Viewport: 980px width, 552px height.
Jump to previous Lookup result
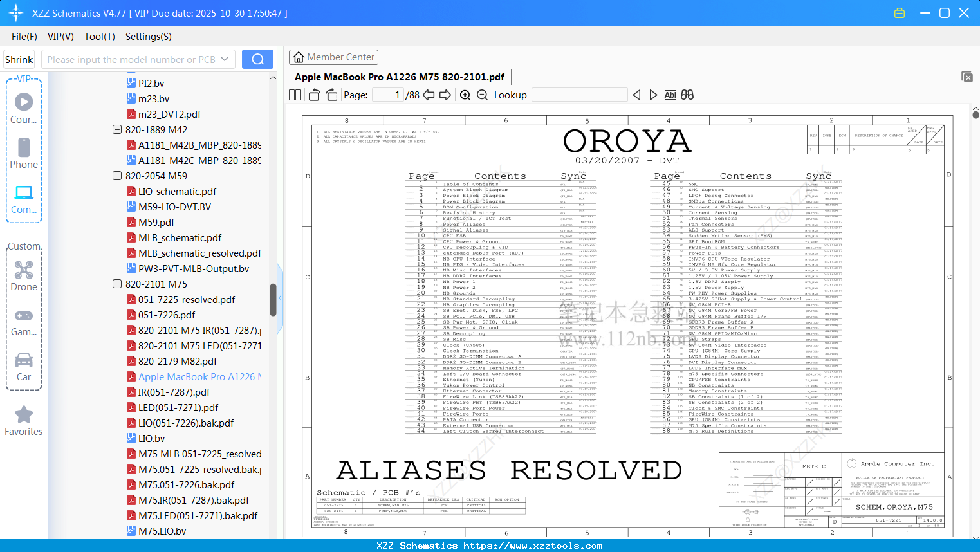tap(636, 95)
